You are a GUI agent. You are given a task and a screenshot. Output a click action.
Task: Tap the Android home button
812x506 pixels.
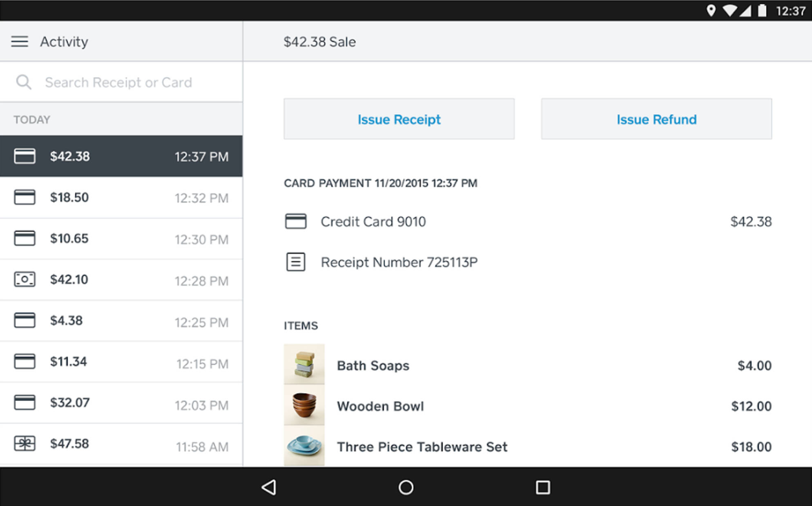pos(406,487)
